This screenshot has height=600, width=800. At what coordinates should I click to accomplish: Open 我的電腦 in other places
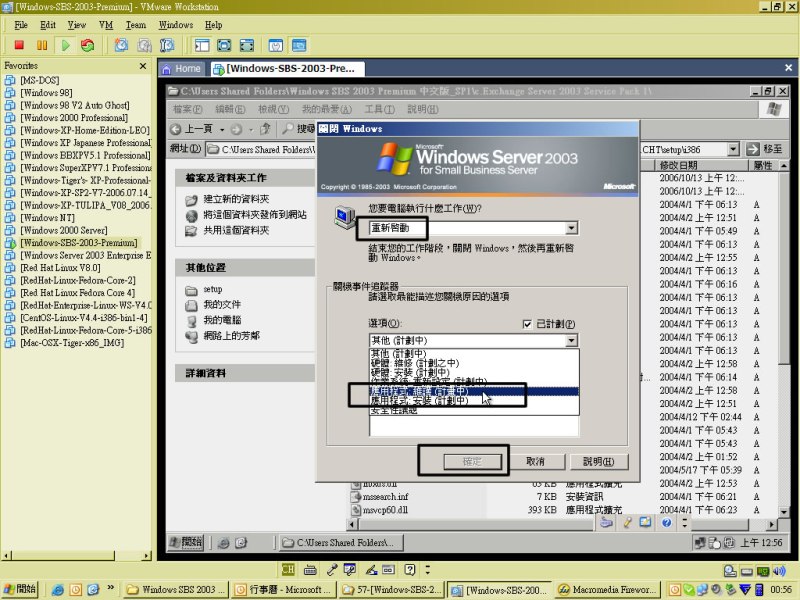[x=222, y=320]
